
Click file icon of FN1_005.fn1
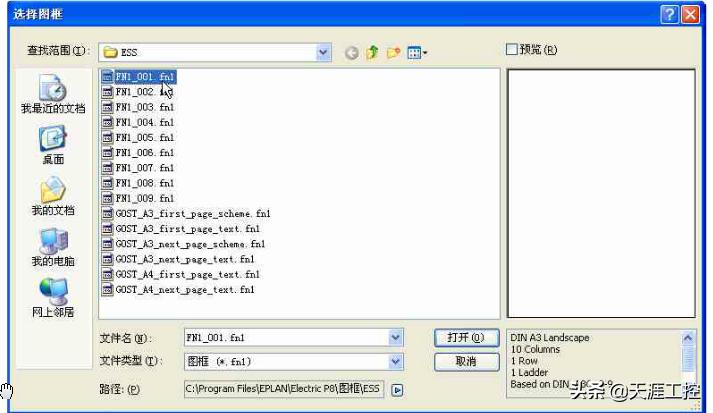point(107,137)
